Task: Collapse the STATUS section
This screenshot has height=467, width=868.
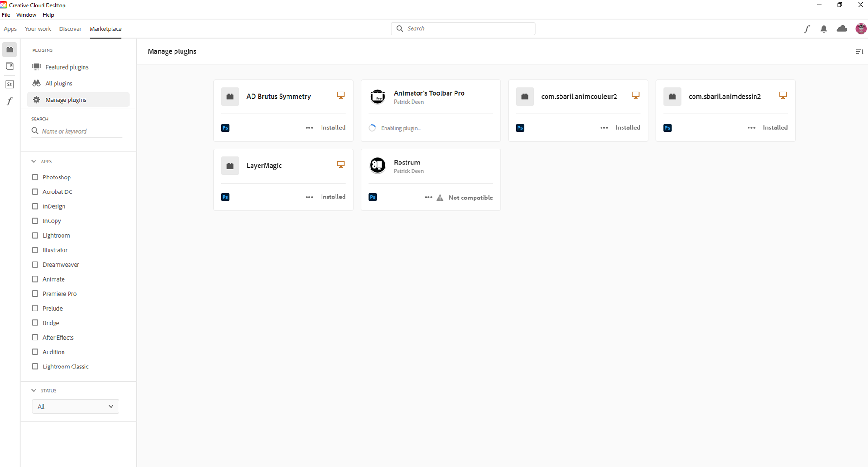Action: (x=33, y=390)
